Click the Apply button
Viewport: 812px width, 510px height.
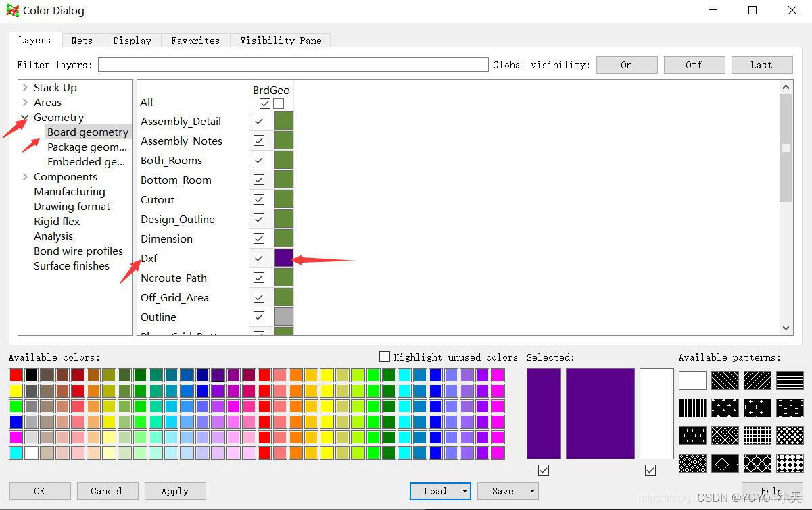pos(175,491)
